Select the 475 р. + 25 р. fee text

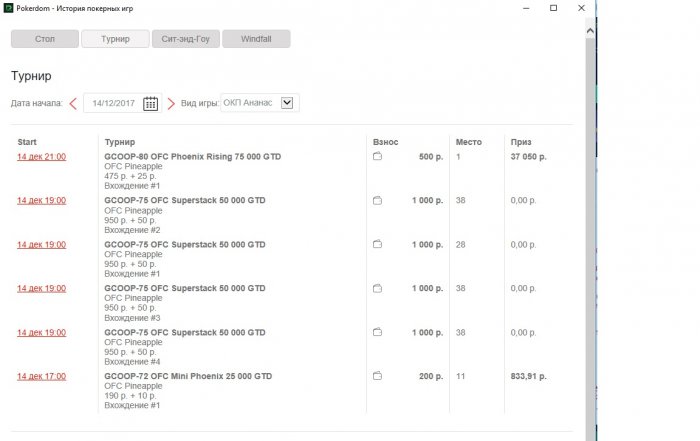[130, 176]
